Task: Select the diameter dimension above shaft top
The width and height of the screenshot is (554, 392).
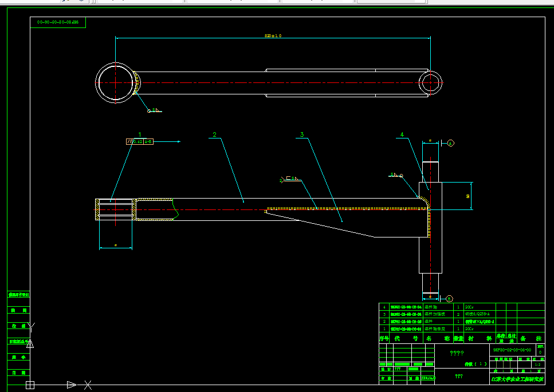Action: 430,141
